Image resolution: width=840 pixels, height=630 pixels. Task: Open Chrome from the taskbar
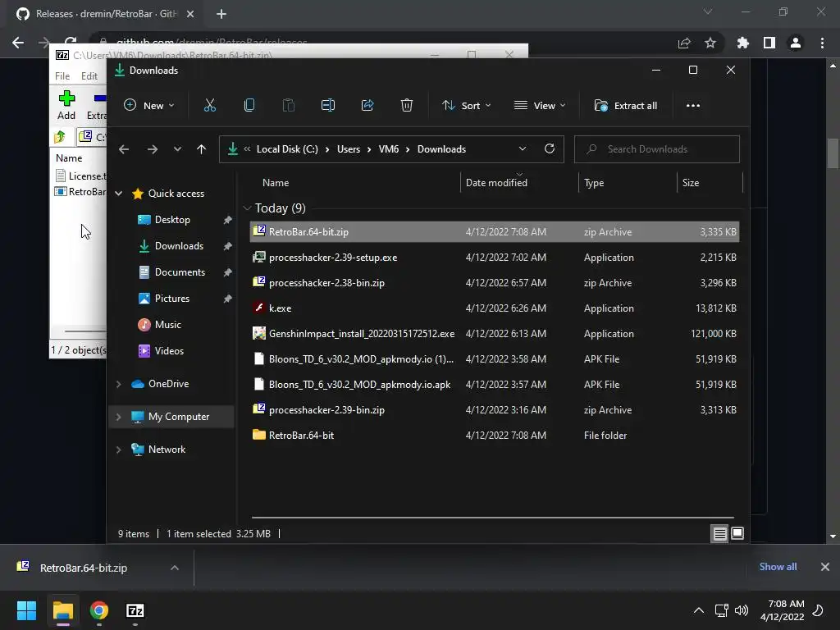(x=99, y=610)
